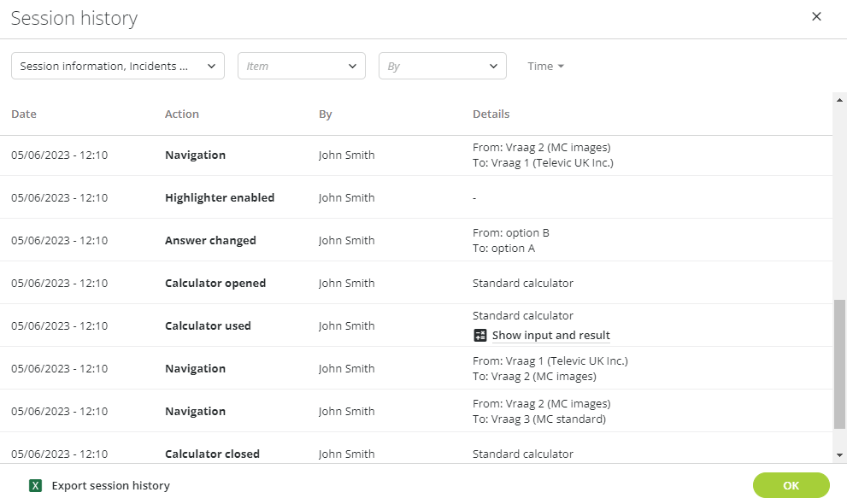847x504 pixels.
Task: Click the scrollbar up arrow
Action: 839,100
